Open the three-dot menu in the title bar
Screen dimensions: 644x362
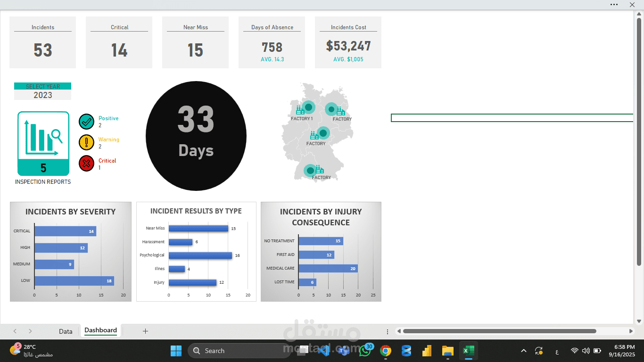click(x=614, y=4)
